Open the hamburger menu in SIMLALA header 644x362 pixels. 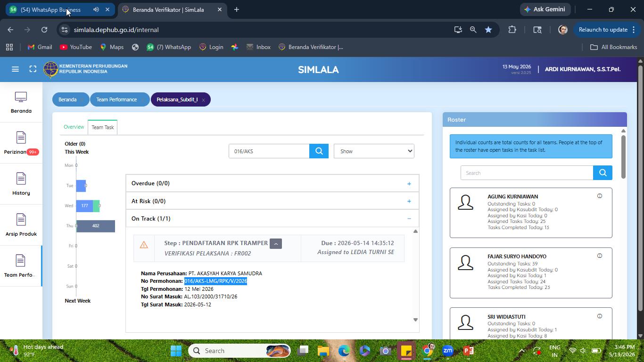pyautogui.click(x=15, y=69)
